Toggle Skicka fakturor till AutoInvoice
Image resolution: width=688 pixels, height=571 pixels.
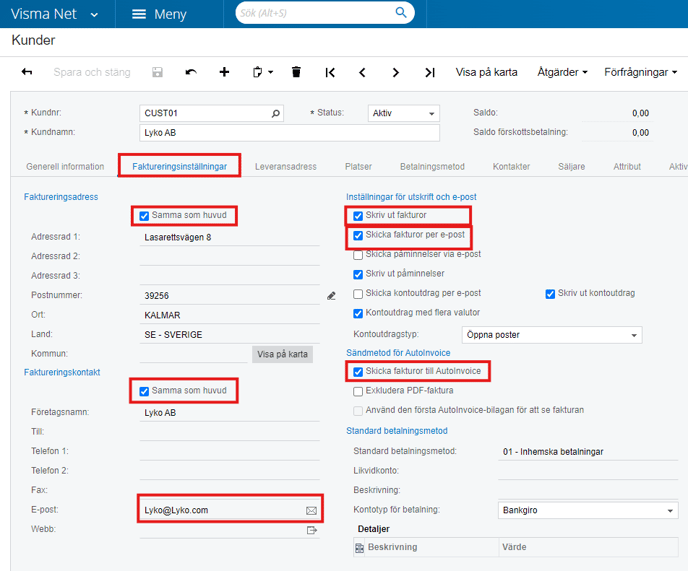point(358,372)
